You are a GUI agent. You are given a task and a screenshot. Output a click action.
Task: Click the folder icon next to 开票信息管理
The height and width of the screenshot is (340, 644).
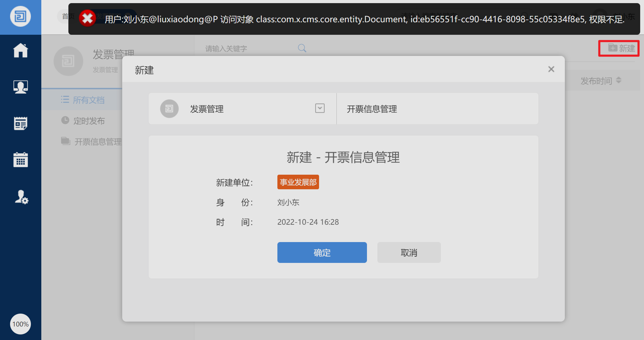(66, 141)
